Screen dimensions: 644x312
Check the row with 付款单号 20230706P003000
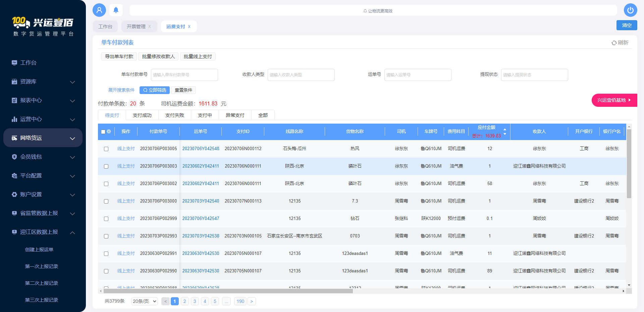tap(106, 201)
